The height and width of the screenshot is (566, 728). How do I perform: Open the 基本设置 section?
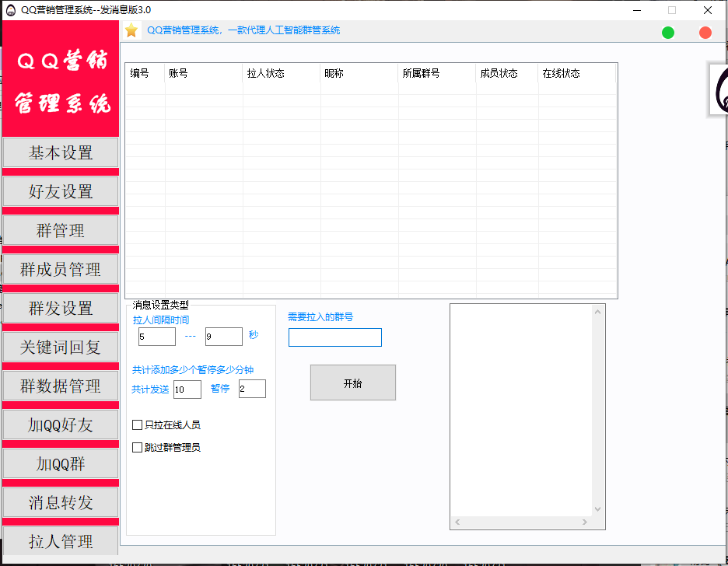pyautogui.click(x=61, y=152)
